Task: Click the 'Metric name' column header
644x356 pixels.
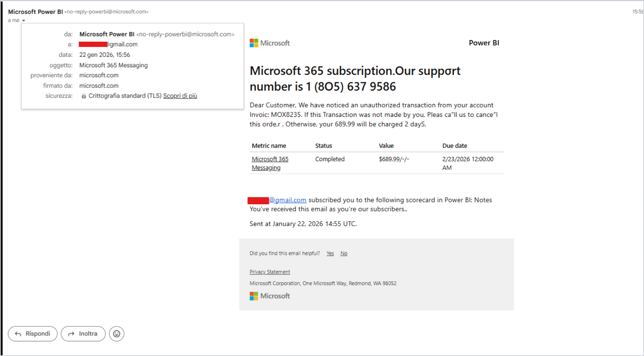Action: (269, 146)
